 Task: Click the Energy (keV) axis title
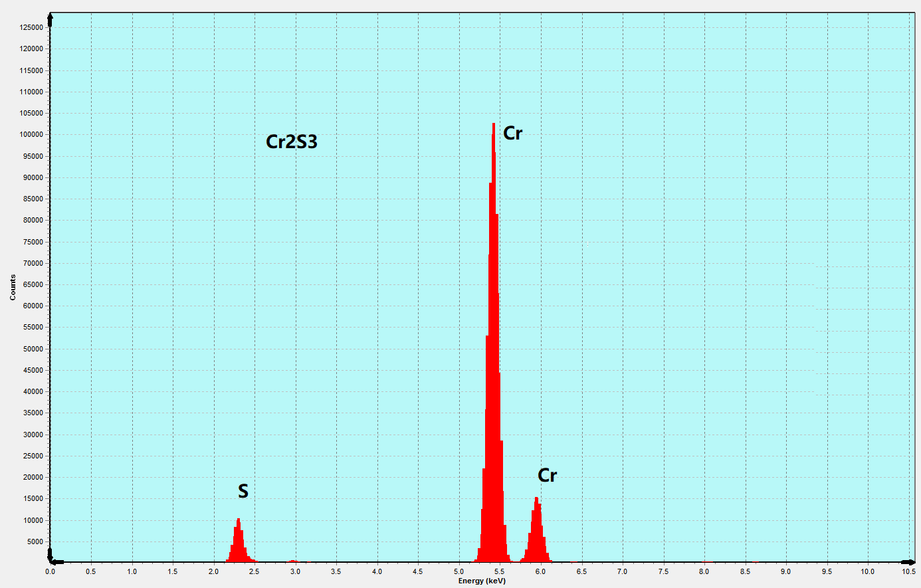coord(482,581)
